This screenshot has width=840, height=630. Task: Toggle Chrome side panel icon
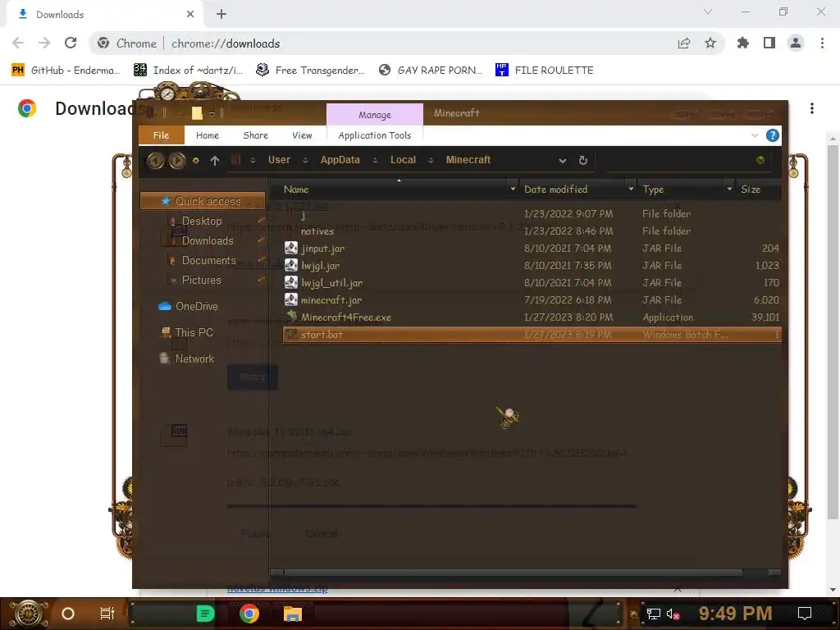coord(769,43)
